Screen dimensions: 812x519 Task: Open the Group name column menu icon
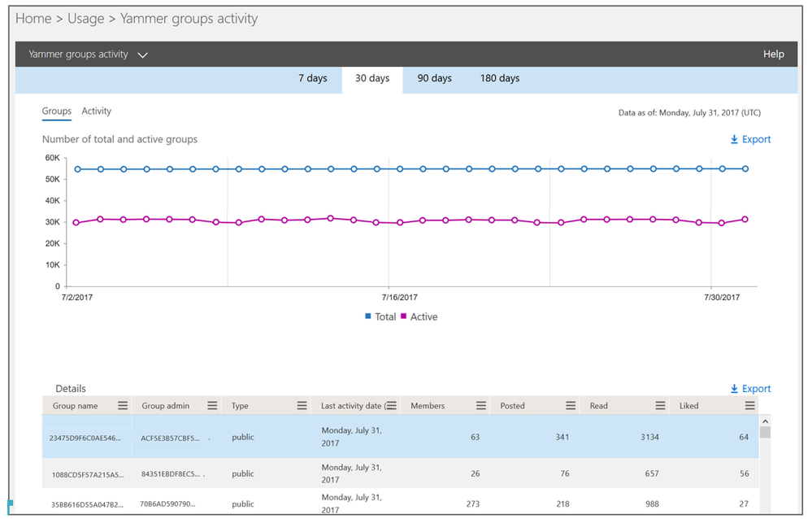(x=122, y=405)
